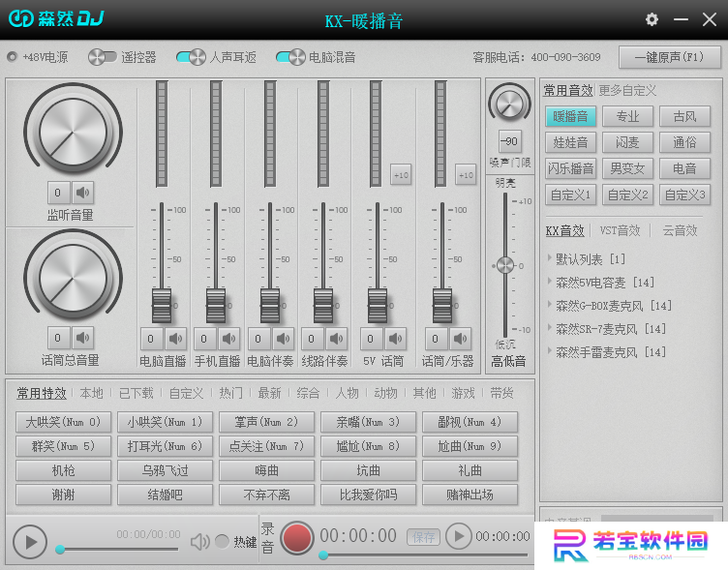Toggle the 遥控器 switch
Screen dimensions: 728x570
point(103,57)
